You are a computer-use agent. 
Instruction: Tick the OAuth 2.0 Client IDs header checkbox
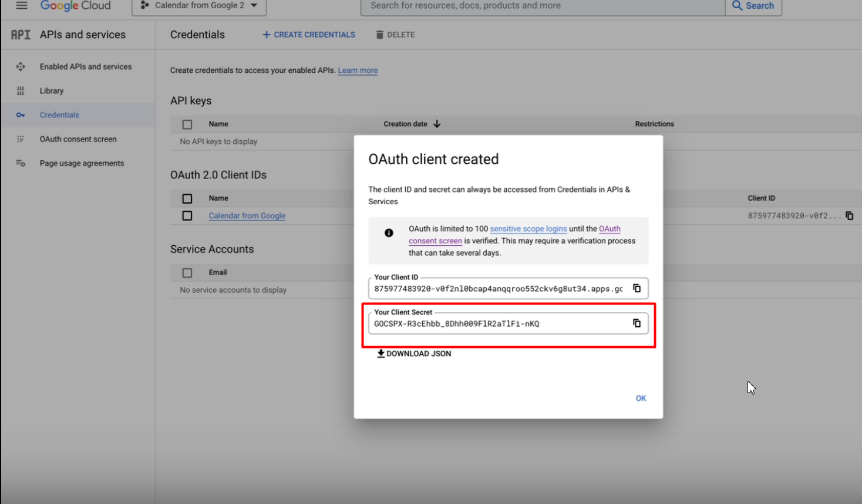coord(187,199)
